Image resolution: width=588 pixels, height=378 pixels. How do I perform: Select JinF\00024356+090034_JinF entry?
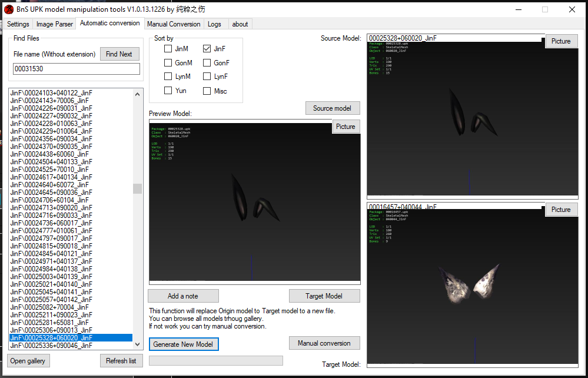pos(71,139)
